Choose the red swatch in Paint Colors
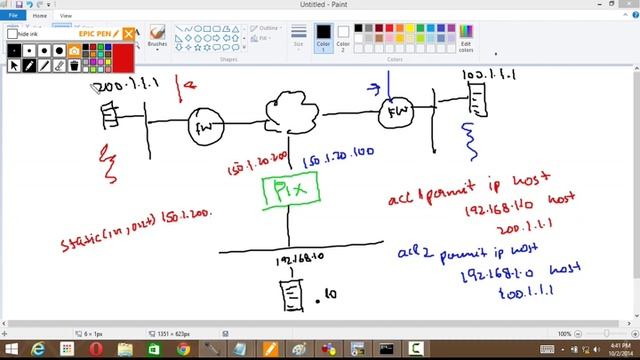 (x=389, y=28)
